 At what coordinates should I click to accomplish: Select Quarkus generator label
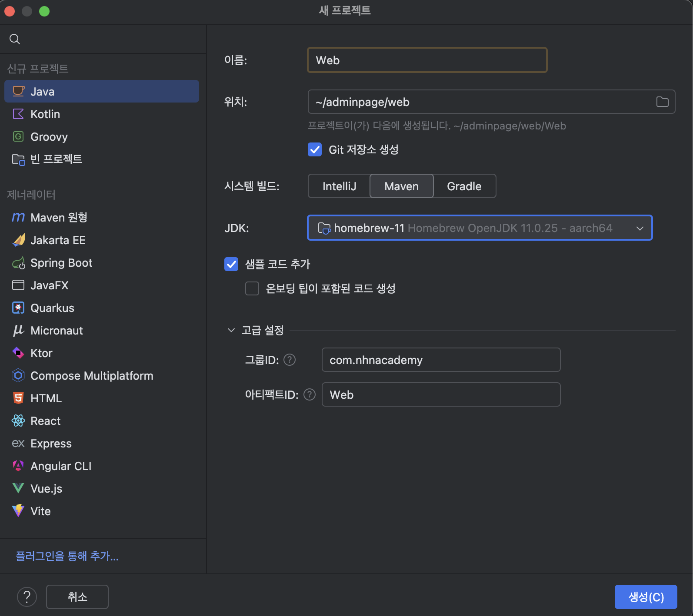point(52,308)
